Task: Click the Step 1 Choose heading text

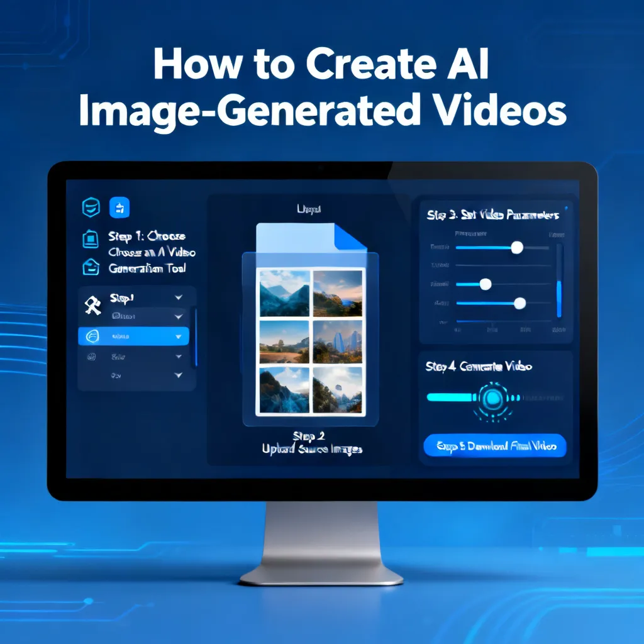Action: click(x=147, y=236)
